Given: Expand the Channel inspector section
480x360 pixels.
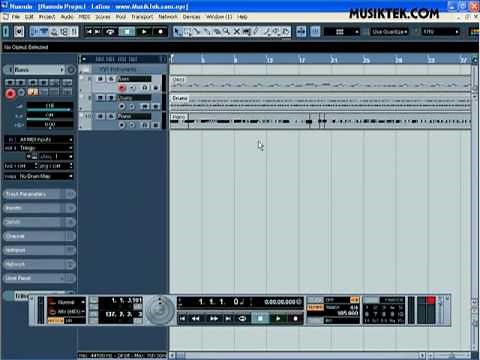Looking at the screenshot, I should [x=39, y=236].
